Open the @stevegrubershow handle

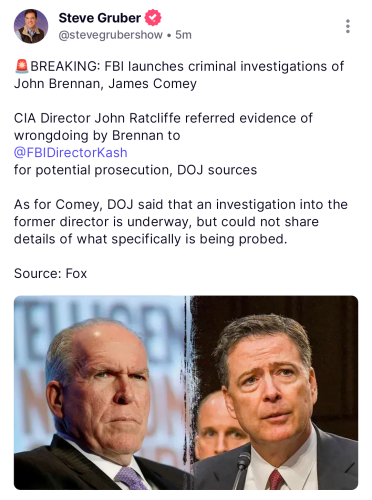pos(111,35)
